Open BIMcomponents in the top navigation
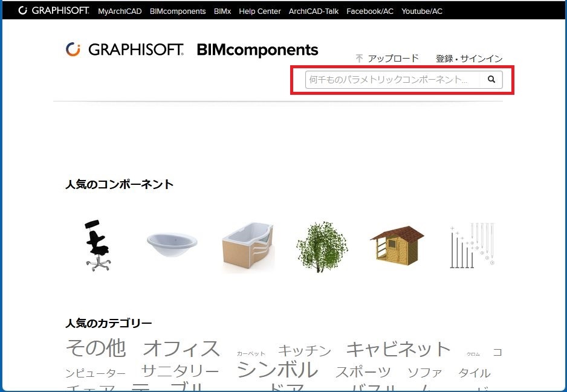This screenshot has width=567, height=392. [x=178, y=11]
